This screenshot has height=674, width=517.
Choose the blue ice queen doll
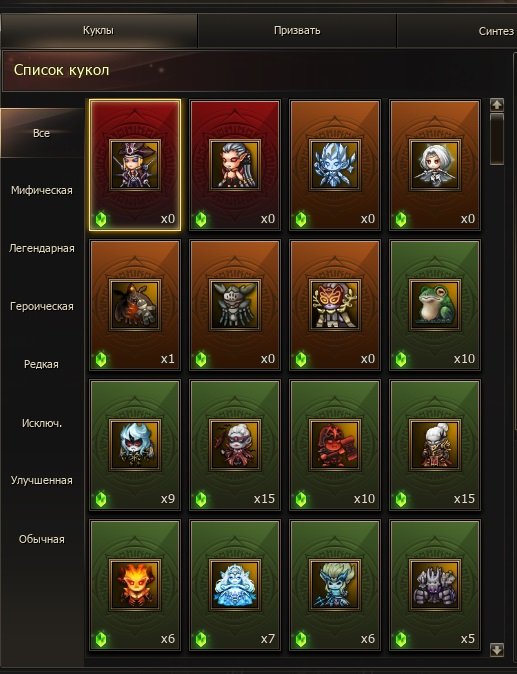coord(235,585)
